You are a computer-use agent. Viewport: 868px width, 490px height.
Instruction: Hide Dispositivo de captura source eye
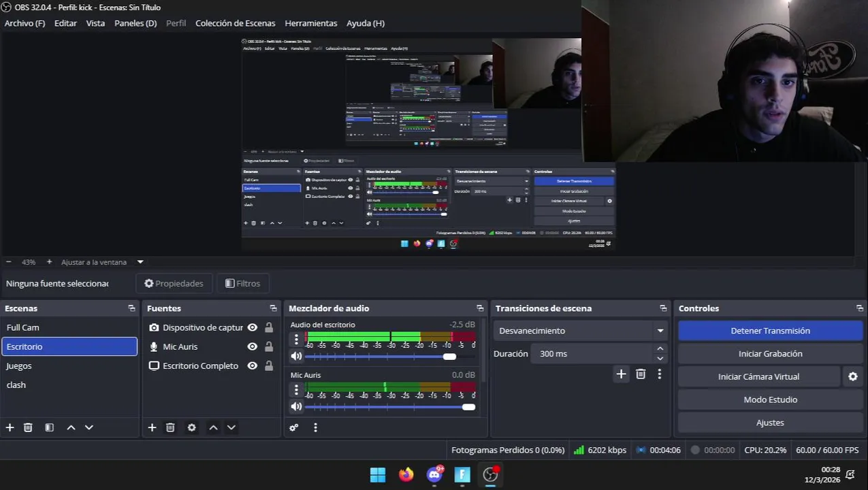click(x=253, y=327)
